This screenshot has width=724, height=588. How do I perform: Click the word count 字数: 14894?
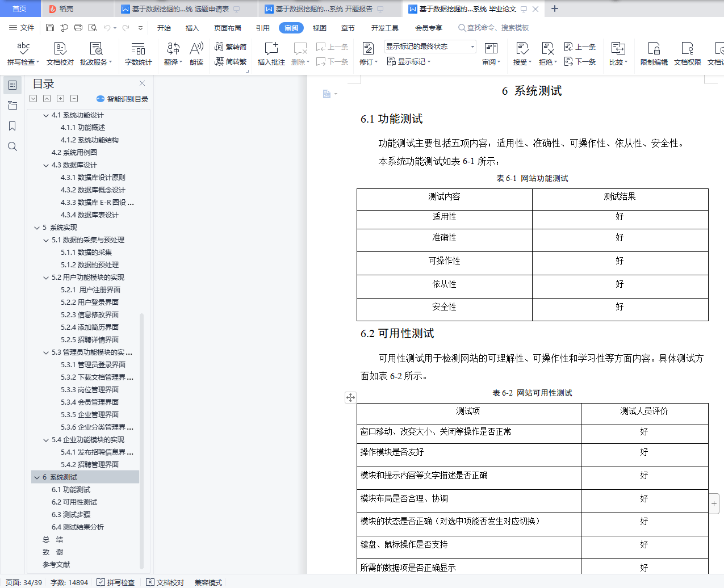click(x=69, y=582)
